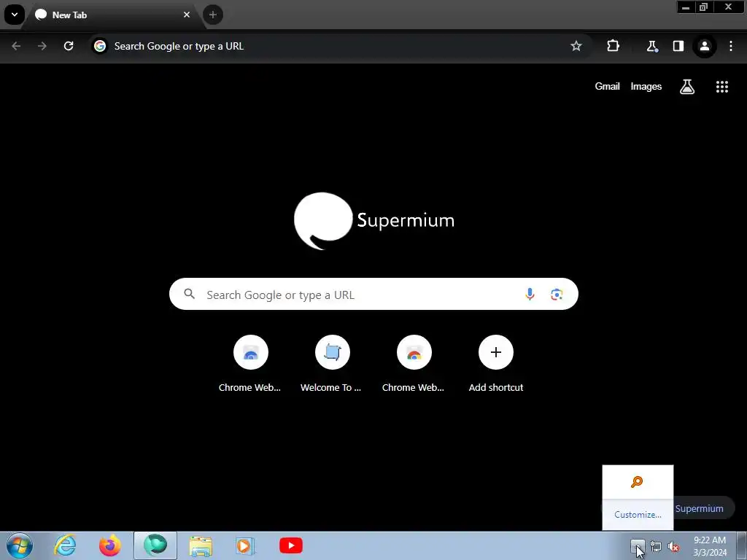This screenshot has width=747, height=560.
Task: Open the network tray icon
Action: tap(656, 547)
